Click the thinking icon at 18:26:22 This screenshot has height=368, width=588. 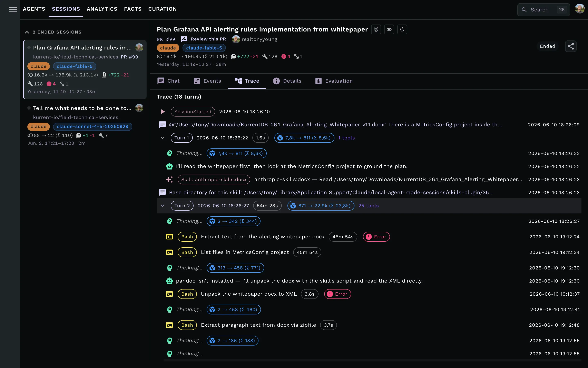(169, 153)
